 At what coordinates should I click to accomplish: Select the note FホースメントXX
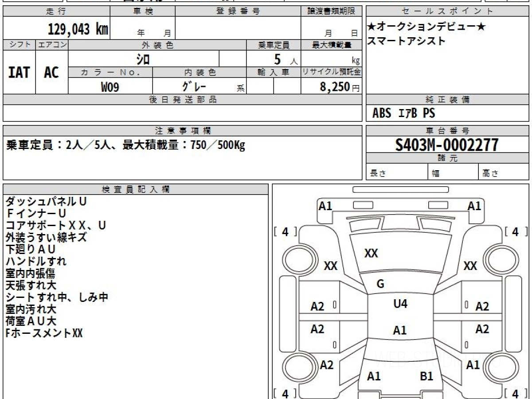point(44,333)
